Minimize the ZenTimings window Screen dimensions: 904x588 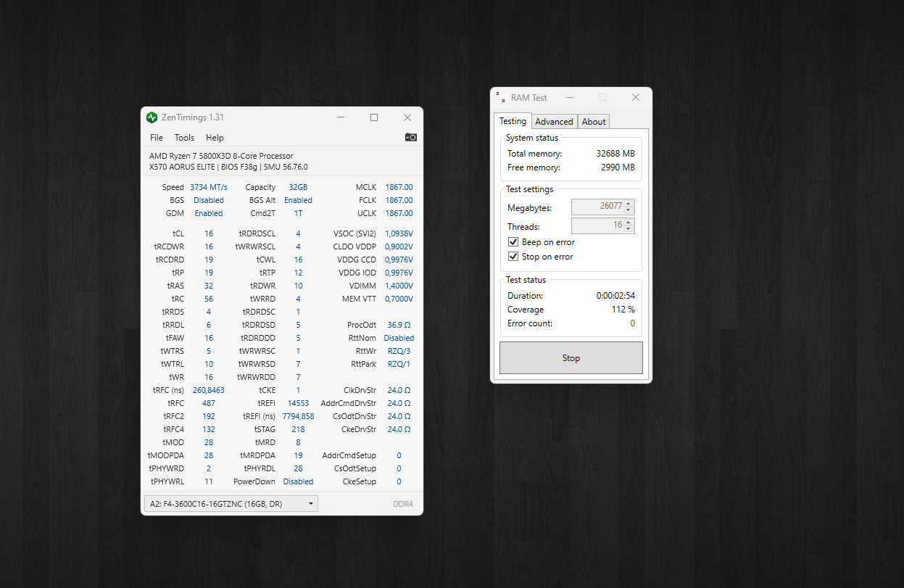(x=341, y=117)
